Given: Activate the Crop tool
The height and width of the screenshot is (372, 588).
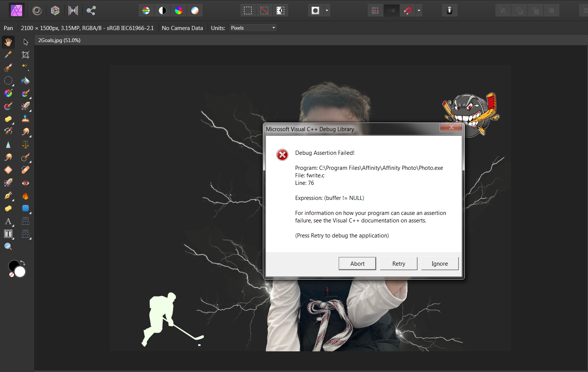Looking at the screenshot, I should pos(26,55).
